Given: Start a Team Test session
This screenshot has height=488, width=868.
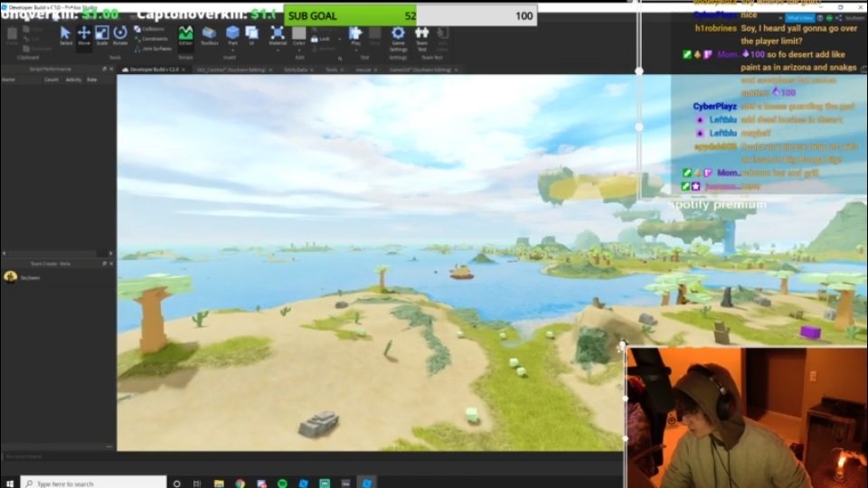Looking at the screenshot, I should [422, 38].
